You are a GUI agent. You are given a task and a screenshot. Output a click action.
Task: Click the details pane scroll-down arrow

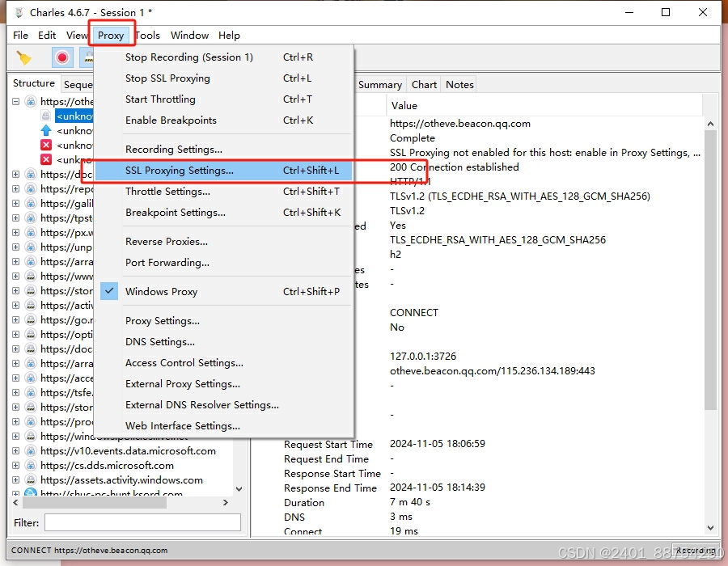pyautogui.click(x=710, y=527)
